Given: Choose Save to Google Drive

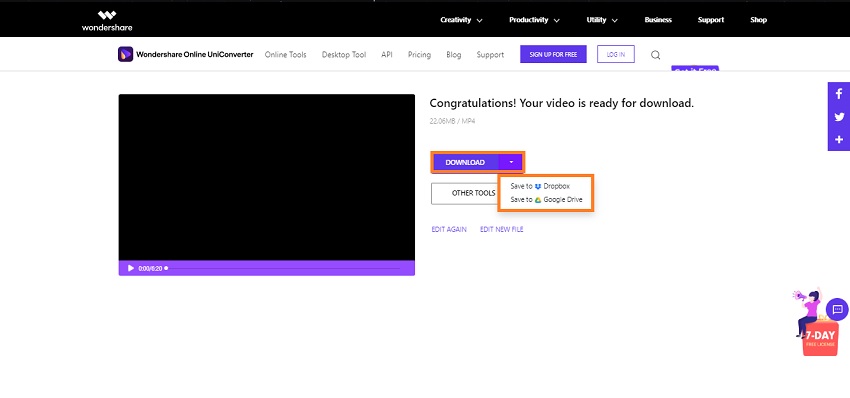Looking at the screenshot, I should [x=546, y=200].
